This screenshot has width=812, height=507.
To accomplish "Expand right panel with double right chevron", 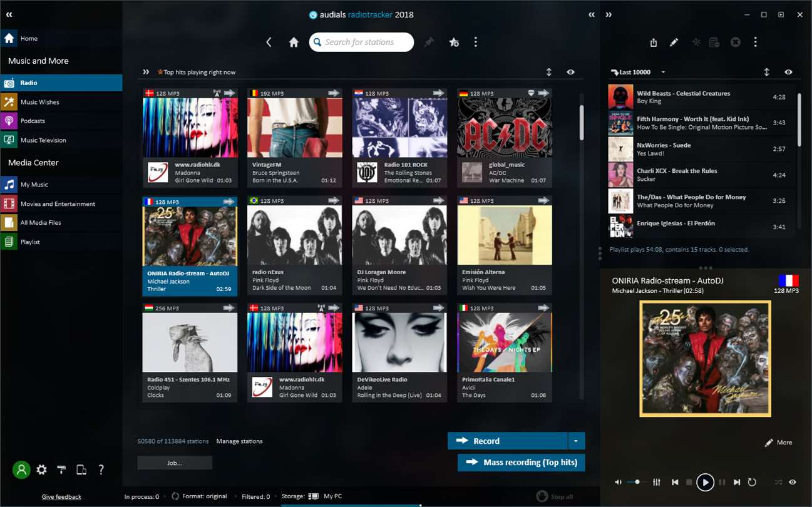I will 609,14.
